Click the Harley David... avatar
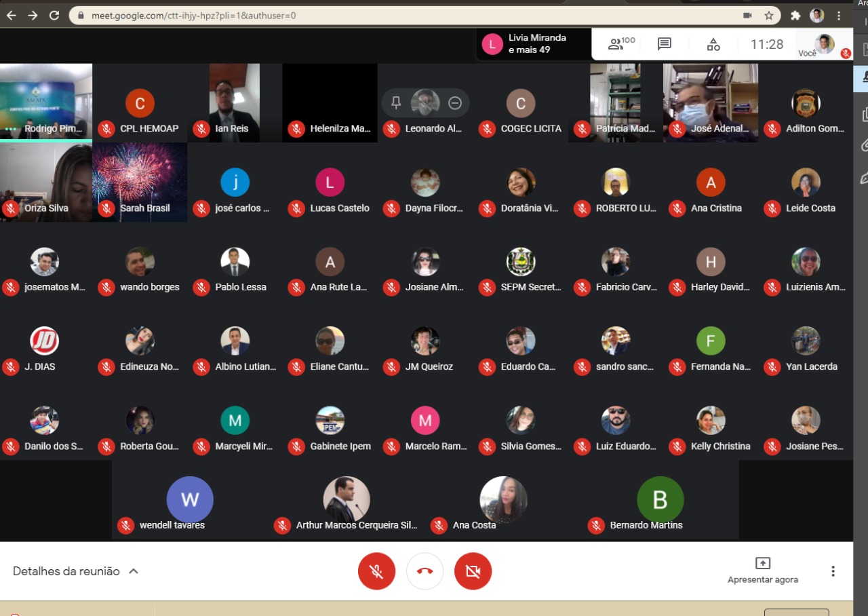This screenshot has width=868, height=616. tap(711, 262)
